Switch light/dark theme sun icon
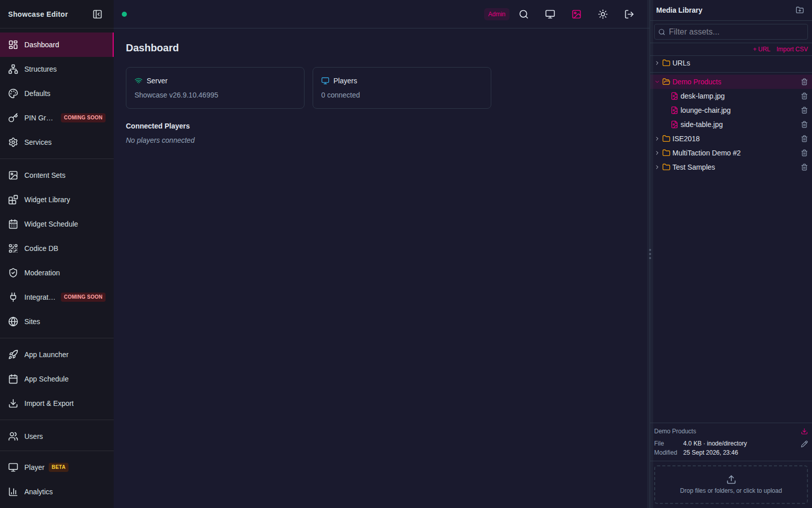Viewport: 812px width, 508px height. [x=603, y=14]
